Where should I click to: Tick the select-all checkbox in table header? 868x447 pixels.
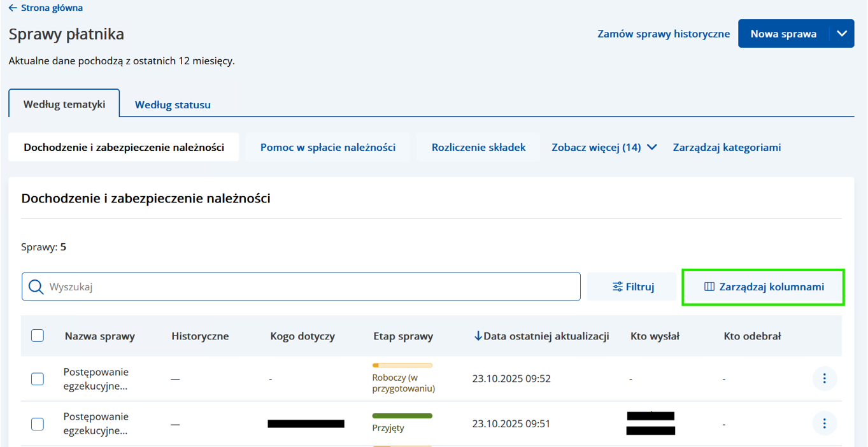pos(38,336)
